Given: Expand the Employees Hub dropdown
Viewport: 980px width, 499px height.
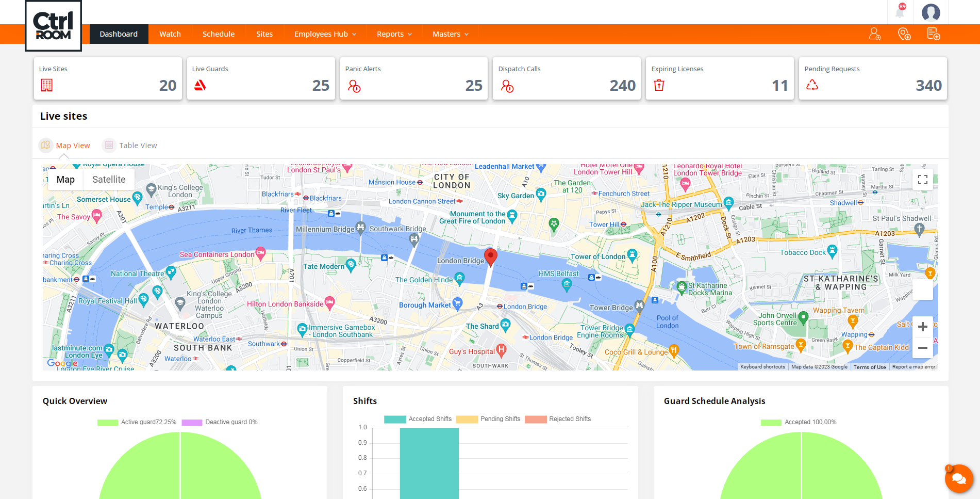Looking at the screenshot, I should [x=325, y=34].
